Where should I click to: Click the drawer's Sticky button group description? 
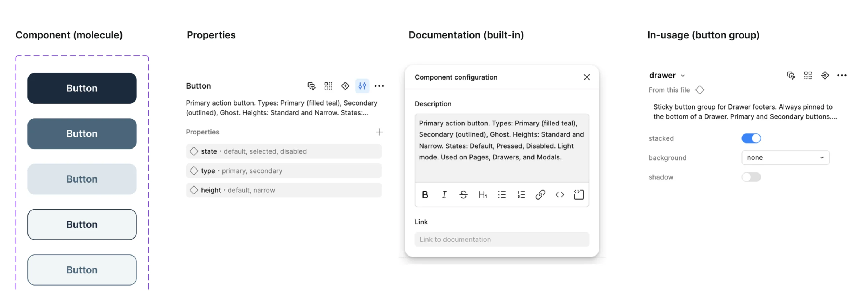pyautogui.click(x=745, y=112)
